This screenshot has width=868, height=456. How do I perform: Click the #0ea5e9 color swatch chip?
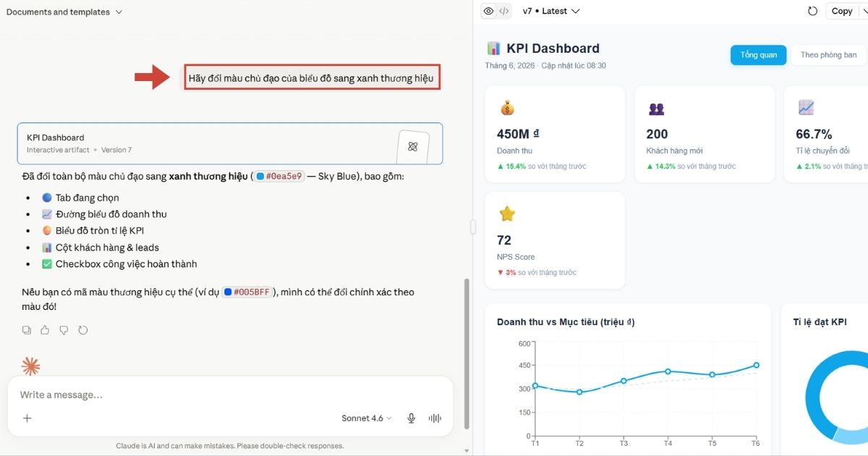click(x=281, y=176)
